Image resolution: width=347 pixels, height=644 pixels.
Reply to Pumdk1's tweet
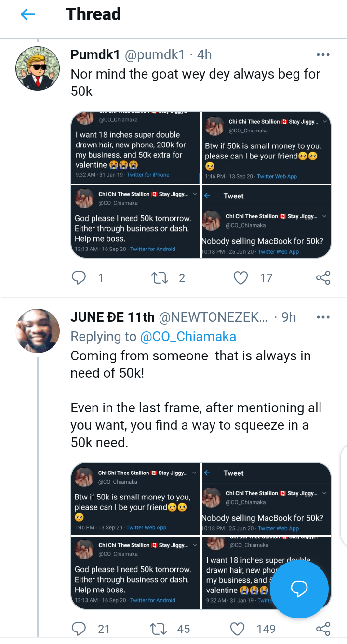coord(79,277)
